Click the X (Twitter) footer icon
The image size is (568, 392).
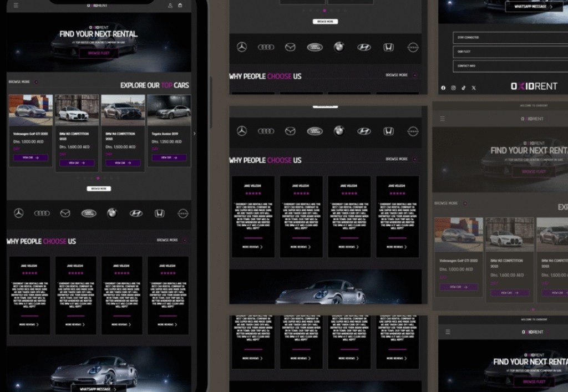474,88
